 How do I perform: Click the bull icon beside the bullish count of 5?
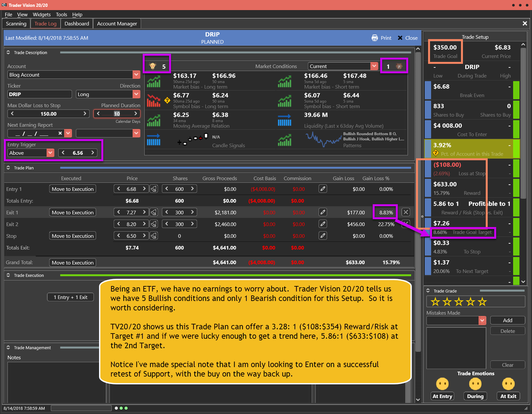(152, 66)
